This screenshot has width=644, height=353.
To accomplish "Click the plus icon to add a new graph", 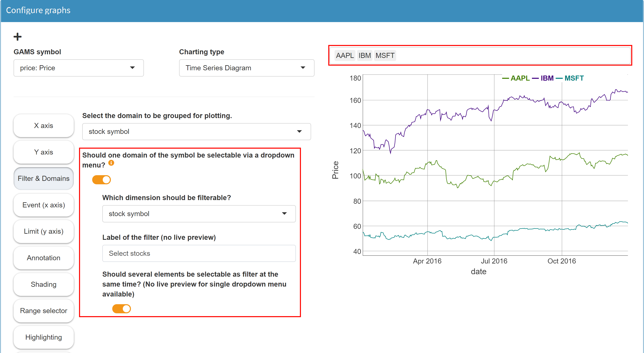I will (x=17, y=36).
